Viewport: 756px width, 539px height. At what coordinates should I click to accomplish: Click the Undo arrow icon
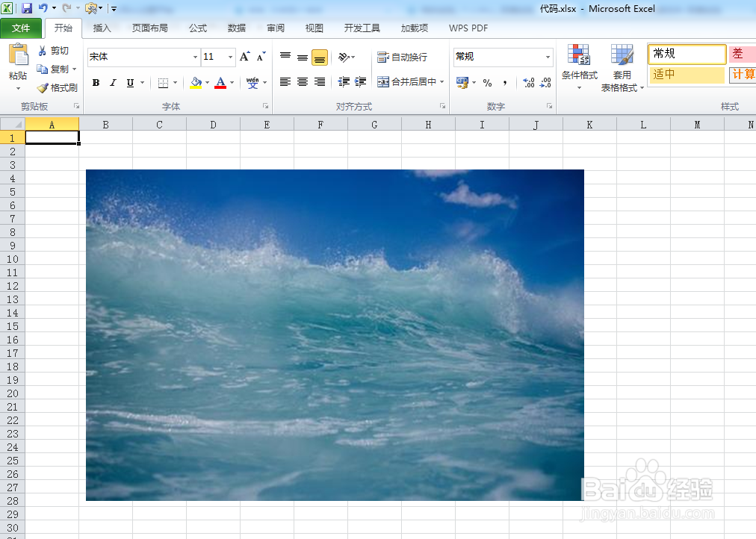click(x=43, y=8)
